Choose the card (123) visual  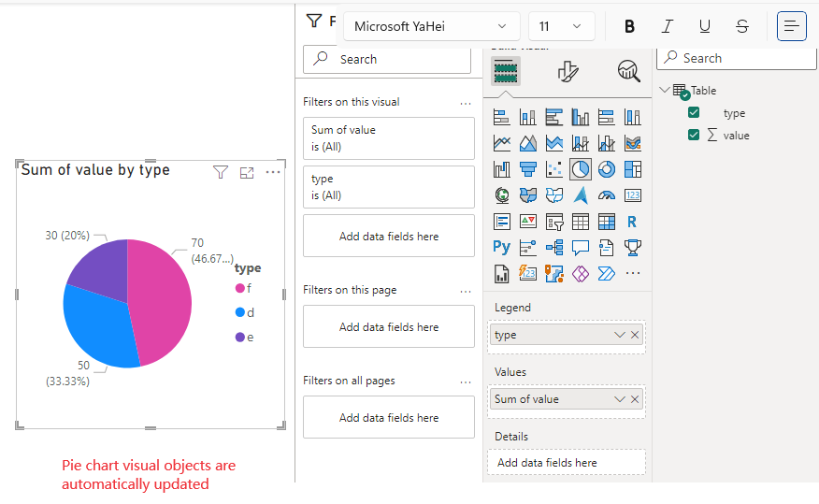point(632,195)
